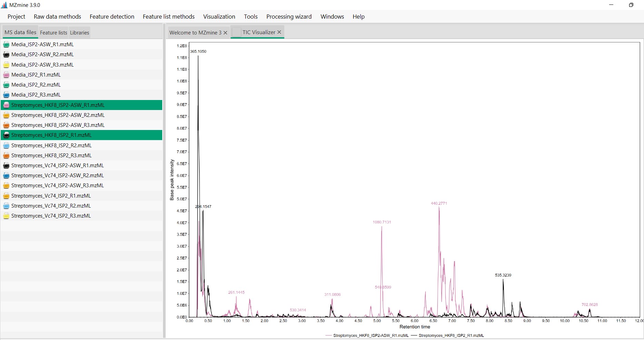This screenshot has width=644, height=340.
Task: Click the orange file icon for Streptomyces_HKF8_ISP2-ASW_R2.mzML
Action: 6,115
